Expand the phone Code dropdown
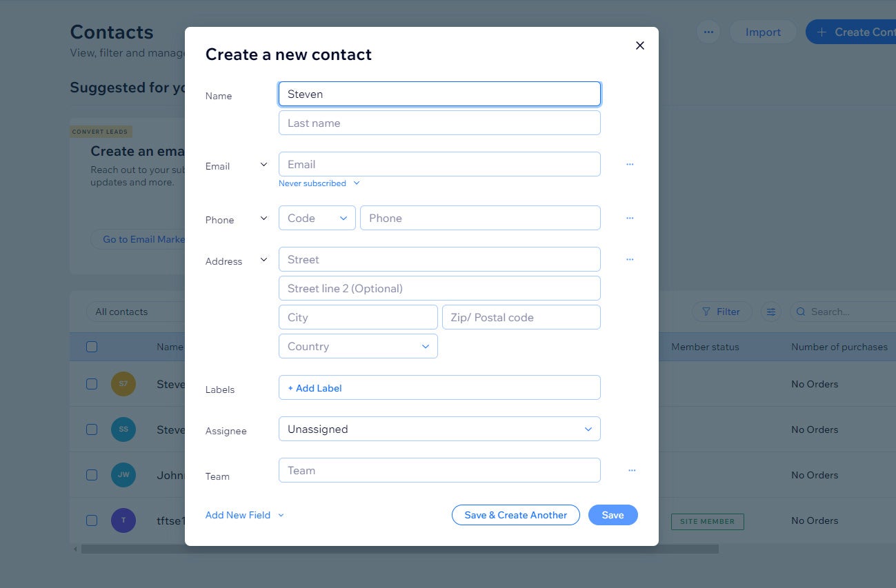 pyautogui.click(x=317, y=218)
